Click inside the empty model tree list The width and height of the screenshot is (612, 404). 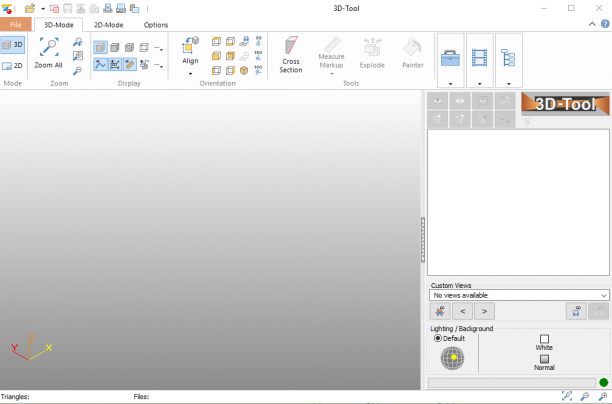coord(518,202)
